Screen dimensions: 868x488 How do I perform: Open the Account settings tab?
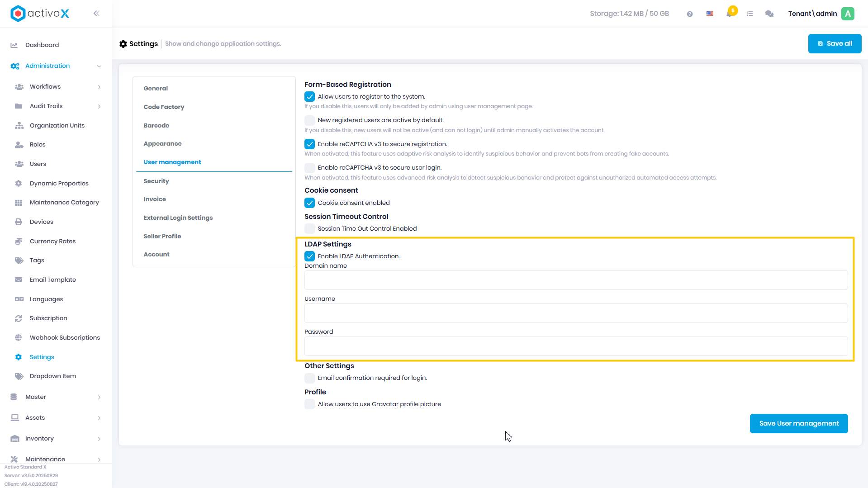[157, 255]
